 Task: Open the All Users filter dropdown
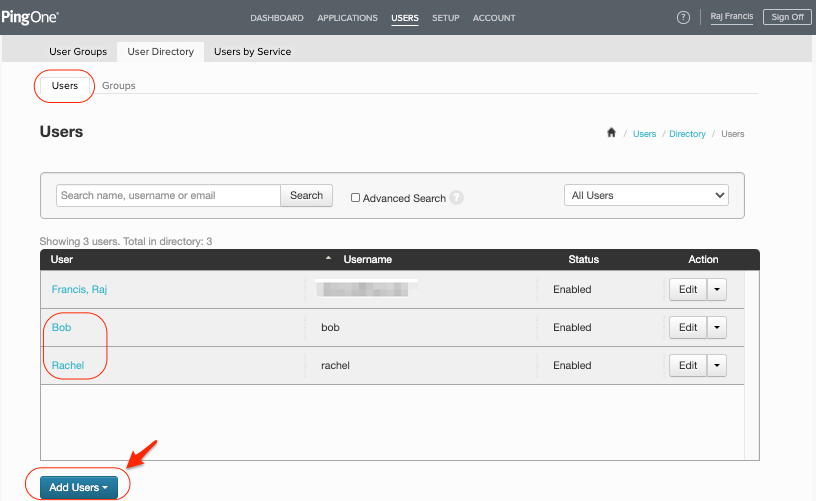(646, 195)
